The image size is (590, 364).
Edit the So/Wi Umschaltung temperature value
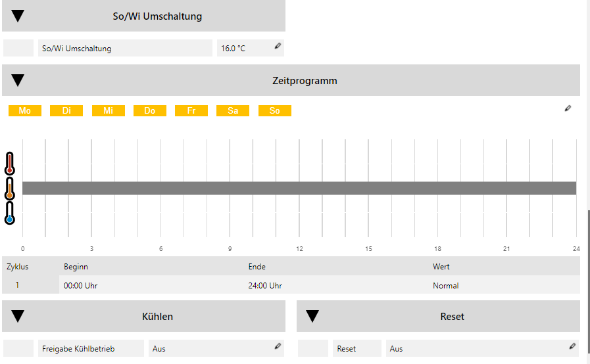point(278,46)
